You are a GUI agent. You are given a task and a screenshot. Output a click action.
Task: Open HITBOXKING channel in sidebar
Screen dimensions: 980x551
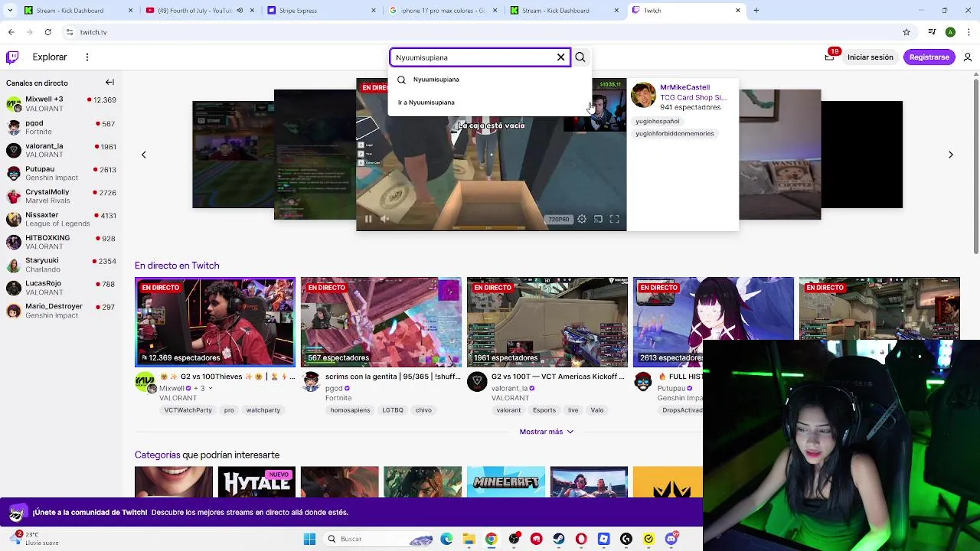[x=61, y=242]
